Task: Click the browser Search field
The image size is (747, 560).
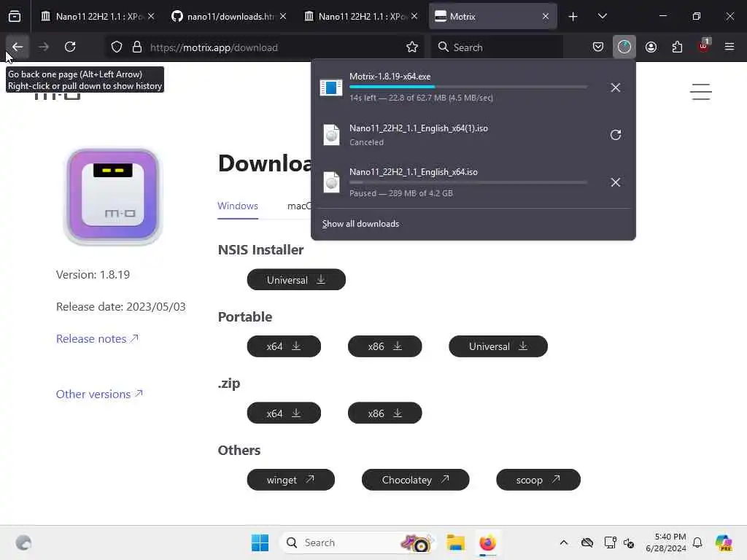Action: (498, 47)
